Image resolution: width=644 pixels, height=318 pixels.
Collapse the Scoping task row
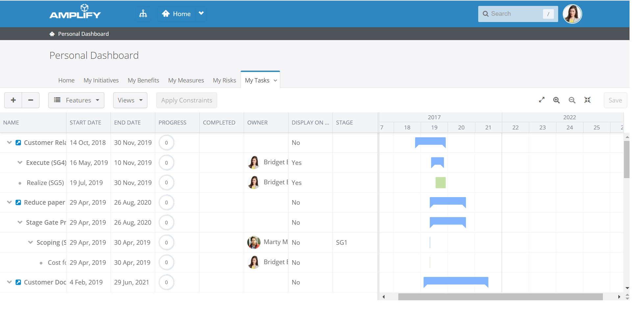(31, 242)
